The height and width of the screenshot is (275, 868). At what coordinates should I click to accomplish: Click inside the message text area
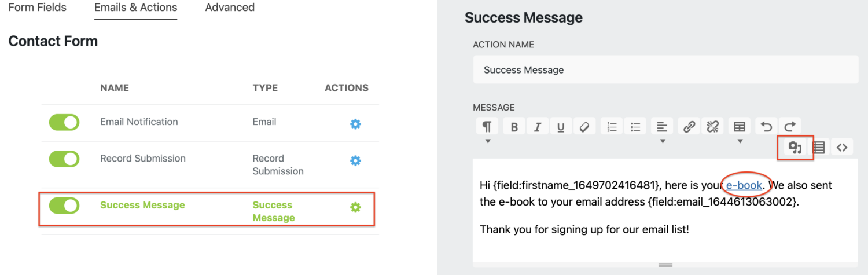[665, 210]
